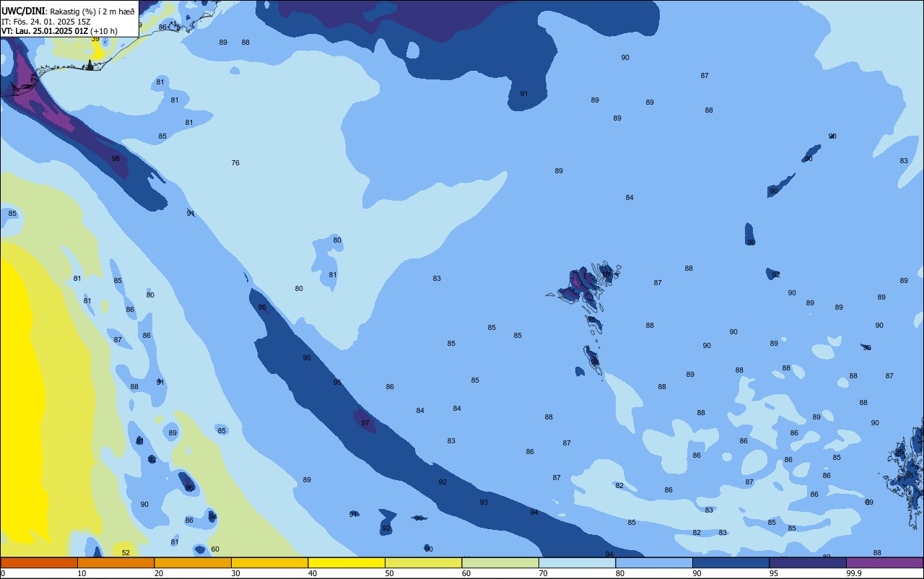924x579 pixels.
Task: Click the pale blue 70–80 legend swatch
Action: (577, 562)
